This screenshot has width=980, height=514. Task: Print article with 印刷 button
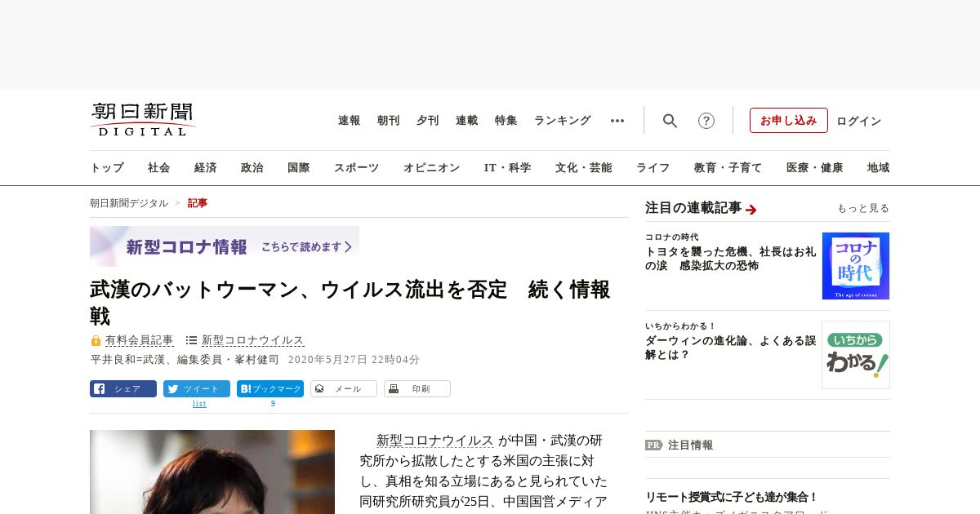(417, 389)
